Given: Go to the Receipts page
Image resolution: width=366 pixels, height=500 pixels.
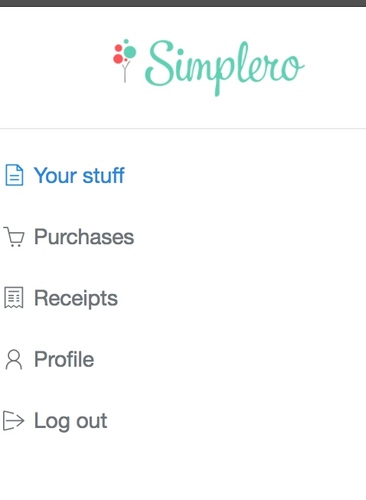Looking at the screenshot, I should [x=61, y=298].
